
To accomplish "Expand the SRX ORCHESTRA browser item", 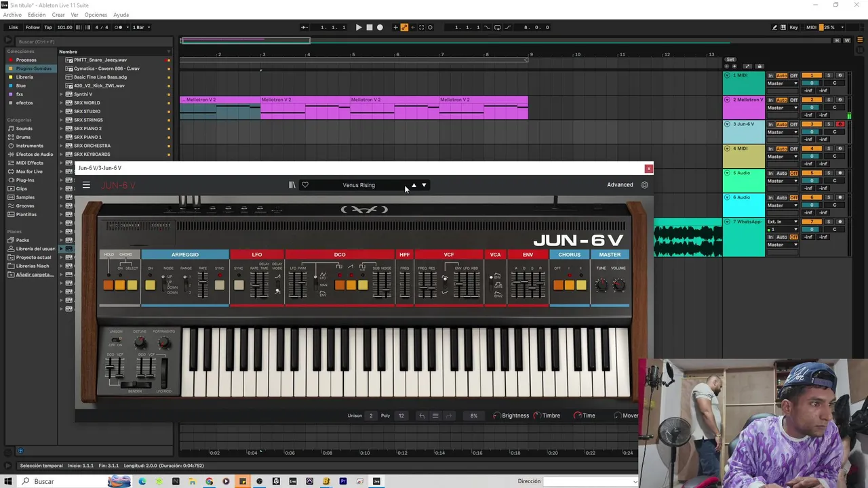I will coord(61,146).
